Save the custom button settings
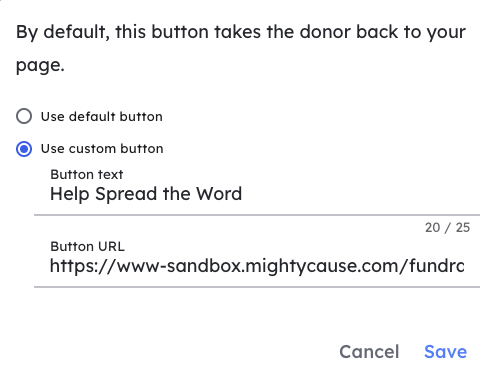494x385 pixels. (445, 352)
